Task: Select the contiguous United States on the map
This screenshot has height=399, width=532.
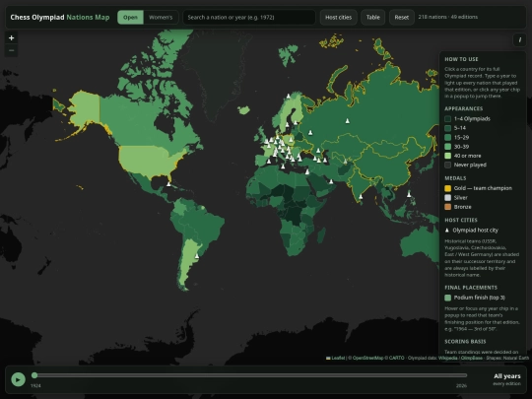Action: (150, 160)
